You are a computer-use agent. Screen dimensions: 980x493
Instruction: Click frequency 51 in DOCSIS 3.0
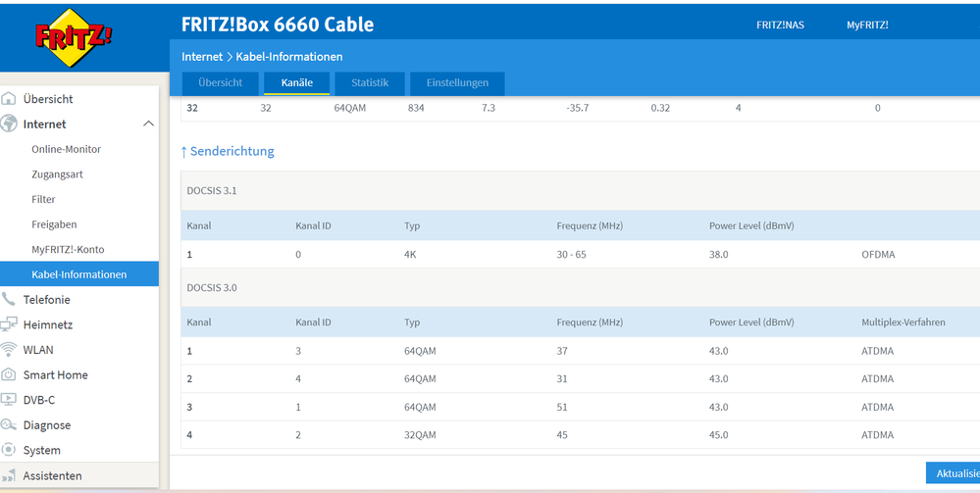562,407
